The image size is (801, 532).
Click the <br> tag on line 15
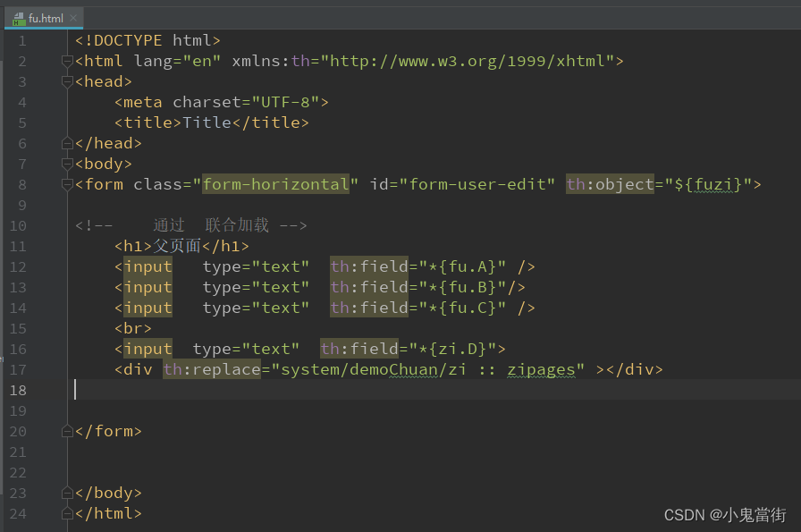[133, 328]
